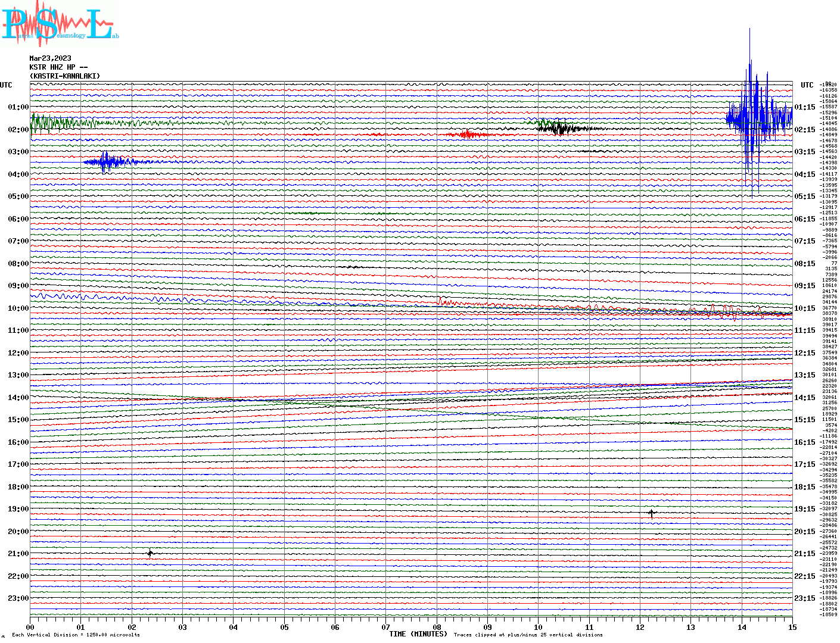Click the 01:15 time label on the right
Viewport: 840px width, 643px height.
pyautogui.click(x=805, y=107)
